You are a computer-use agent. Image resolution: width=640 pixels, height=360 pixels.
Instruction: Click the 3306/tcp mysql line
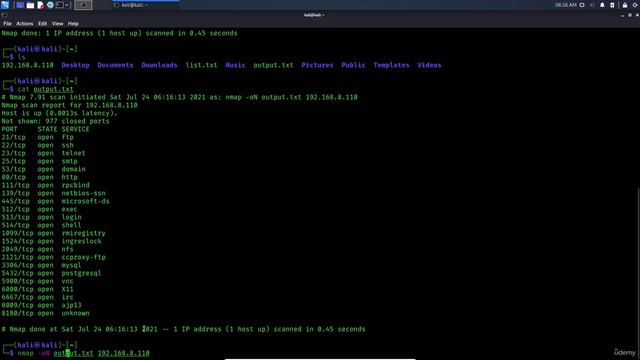[41, 265]
